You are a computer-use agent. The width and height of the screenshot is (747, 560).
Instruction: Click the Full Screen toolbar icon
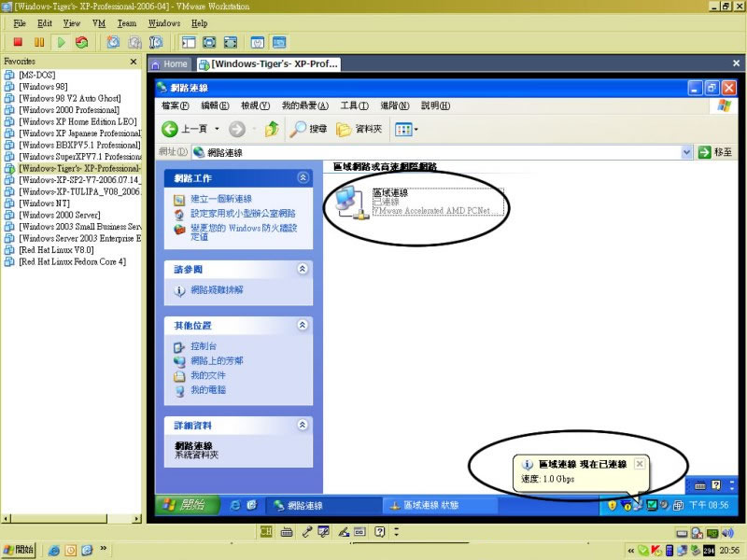click(x=209, y=42)
